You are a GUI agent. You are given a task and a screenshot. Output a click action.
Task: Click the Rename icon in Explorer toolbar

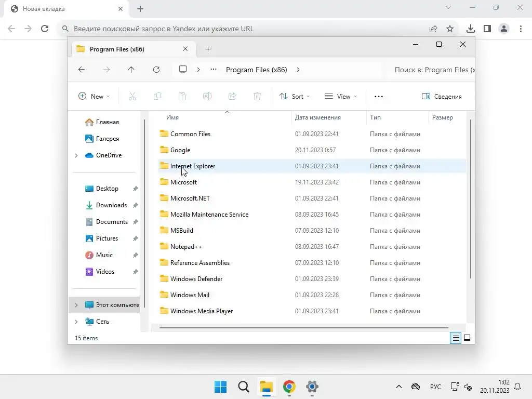coord(207,96)
